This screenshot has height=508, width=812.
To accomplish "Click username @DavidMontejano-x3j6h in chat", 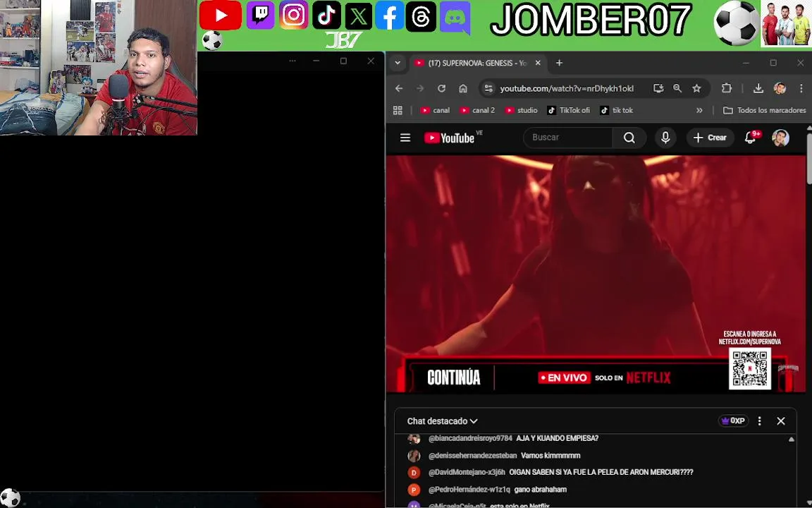I will tap(467, 472).
